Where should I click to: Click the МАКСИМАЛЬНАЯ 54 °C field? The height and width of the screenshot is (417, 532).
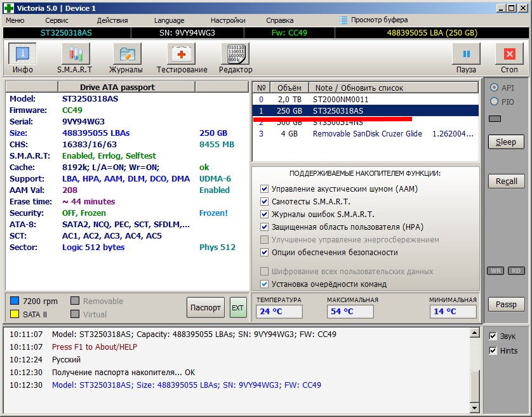[350, 311]
